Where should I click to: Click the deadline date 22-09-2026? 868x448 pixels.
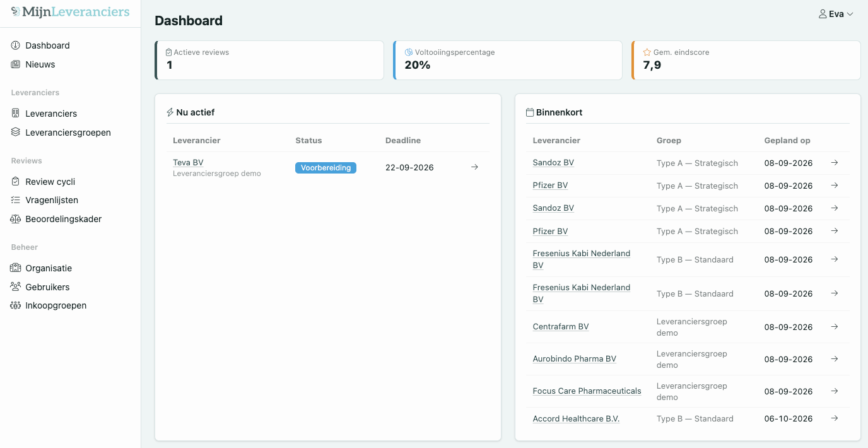click(x=409, y=168)
